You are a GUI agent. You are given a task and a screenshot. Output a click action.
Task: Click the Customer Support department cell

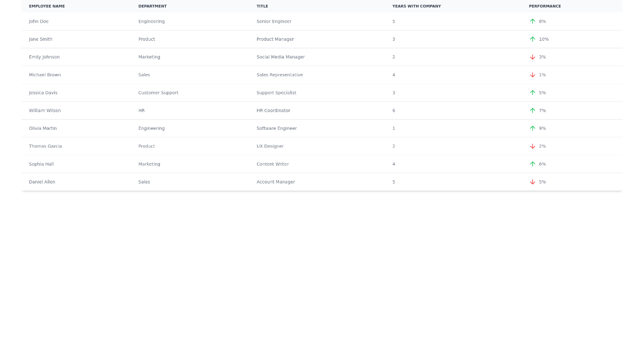point(158,93)
